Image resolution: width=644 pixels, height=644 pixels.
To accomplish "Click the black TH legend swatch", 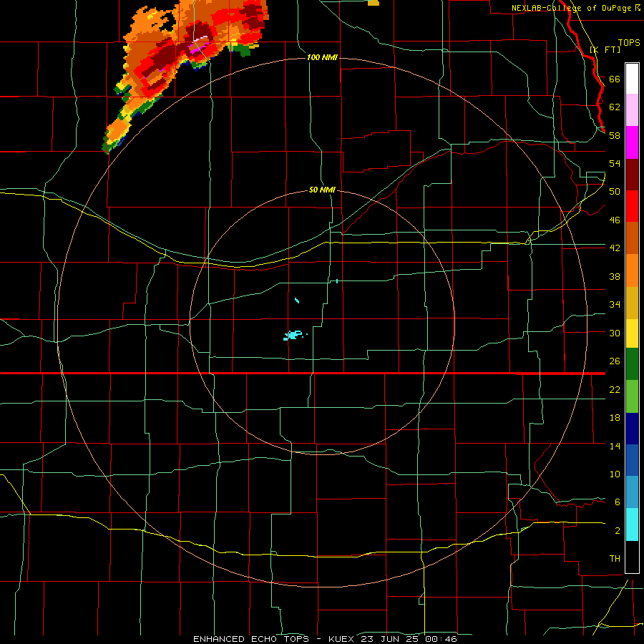I will point(632,557).
